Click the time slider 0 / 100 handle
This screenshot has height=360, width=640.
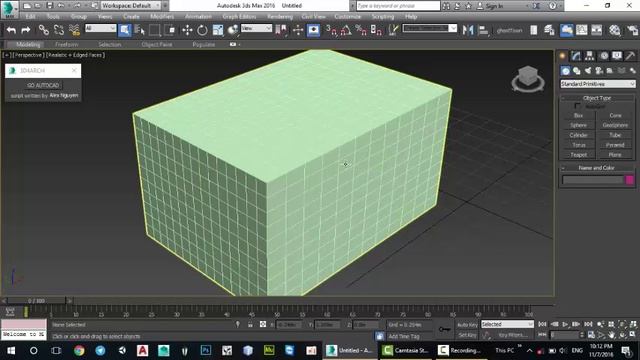point(37,301)
